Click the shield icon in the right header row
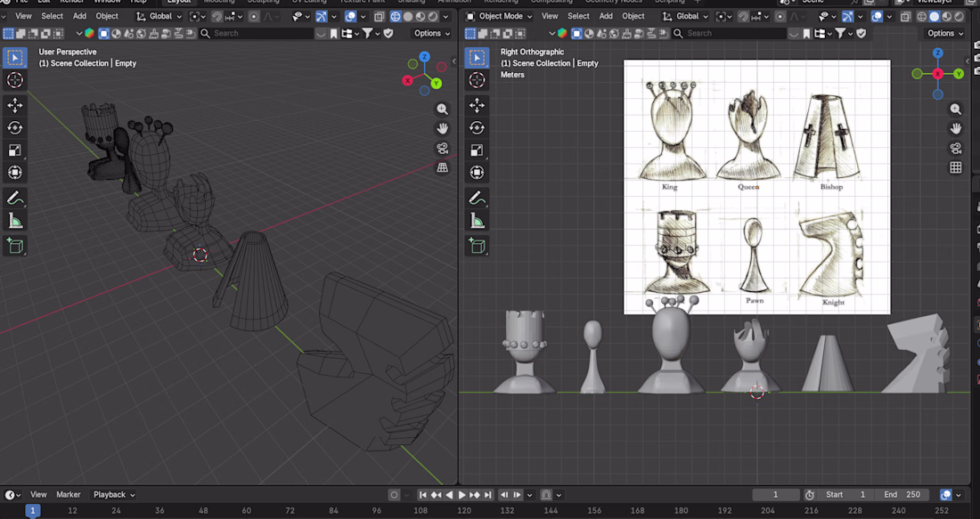The width and height of the screenshot is (980, 519). click(x=862, y=33)
